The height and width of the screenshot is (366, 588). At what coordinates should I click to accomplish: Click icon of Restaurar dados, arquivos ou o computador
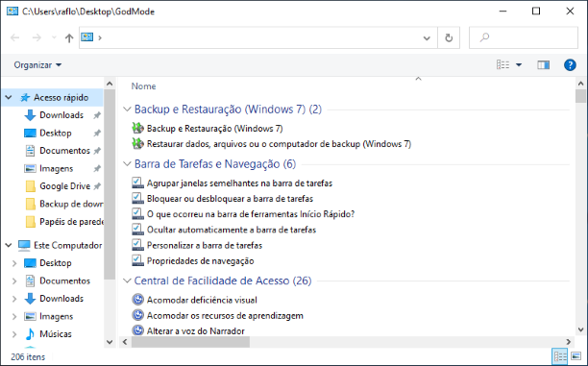(138, 144)
